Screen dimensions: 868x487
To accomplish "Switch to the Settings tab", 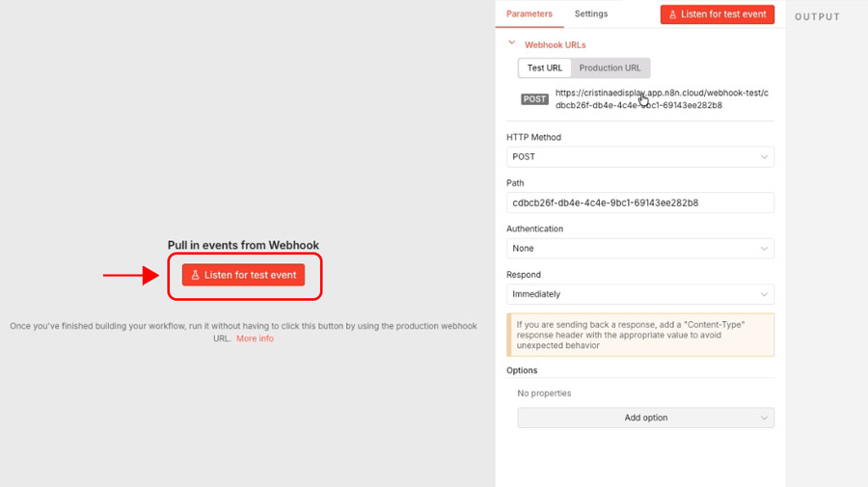I will 591,14.
